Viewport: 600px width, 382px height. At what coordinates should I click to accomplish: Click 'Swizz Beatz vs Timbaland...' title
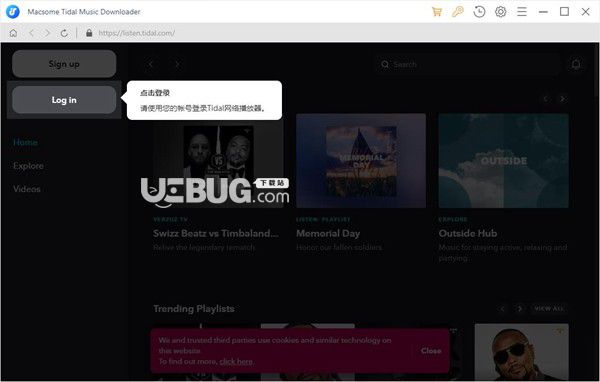coord(216,233)
